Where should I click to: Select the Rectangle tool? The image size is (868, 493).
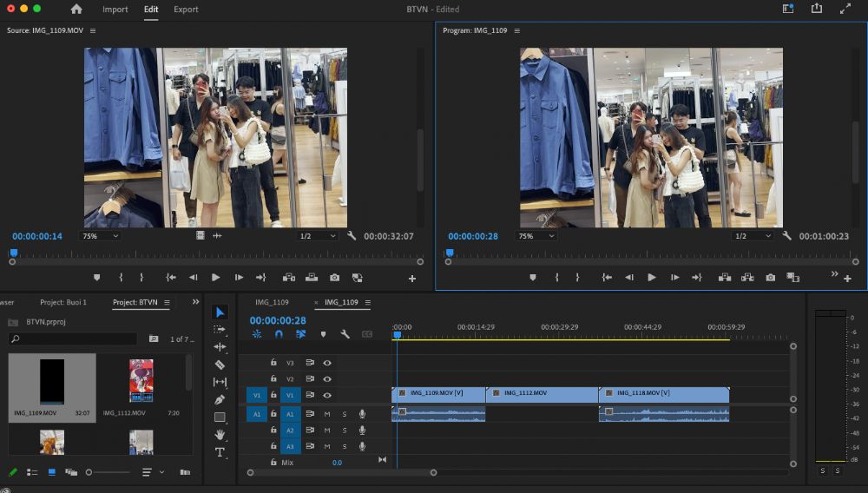(x=220, y=417)
